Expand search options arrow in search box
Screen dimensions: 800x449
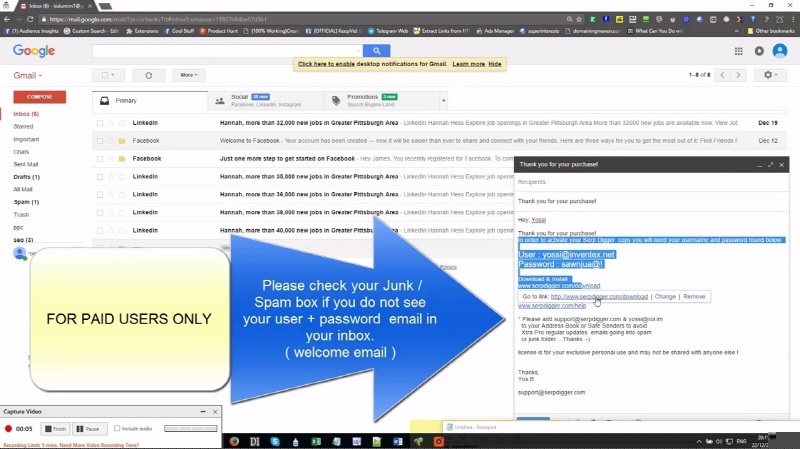359,51
